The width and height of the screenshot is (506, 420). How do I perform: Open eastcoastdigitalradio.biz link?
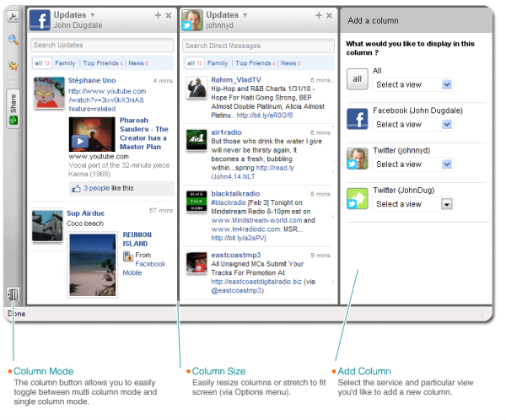point(256,282)
